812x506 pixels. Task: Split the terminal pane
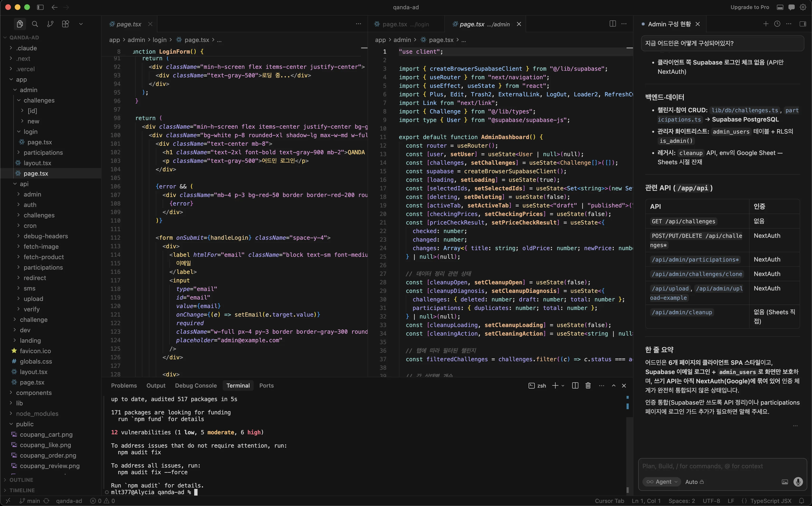575,385
